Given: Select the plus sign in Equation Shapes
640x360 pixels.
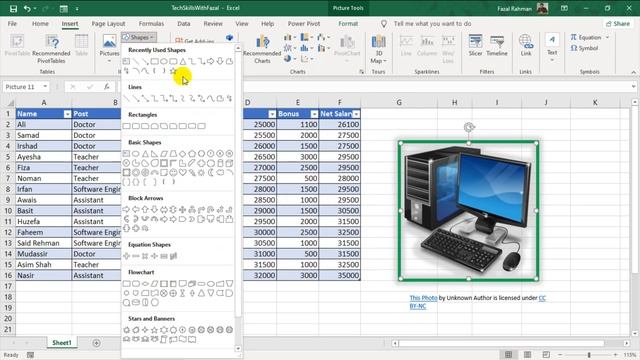Looking at the screenshot, I should [126, 256].
